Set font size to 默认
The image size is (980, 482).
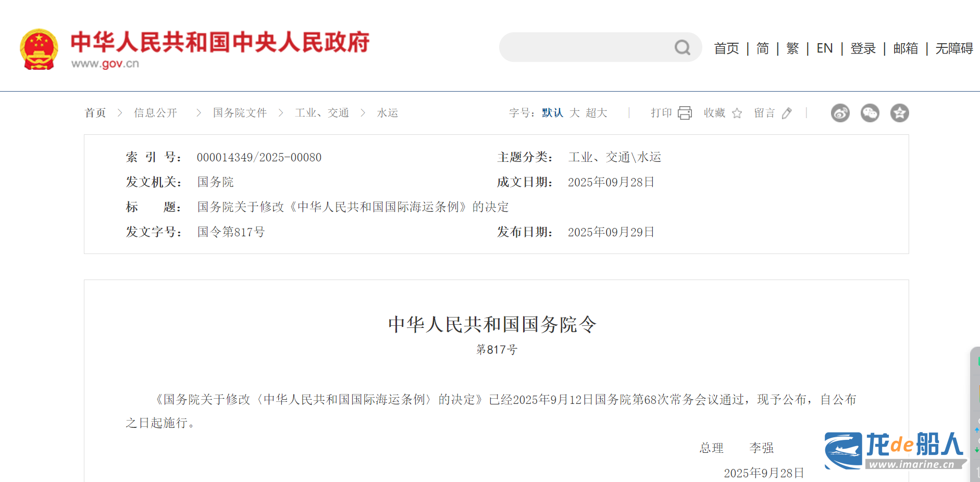[552, 113]
